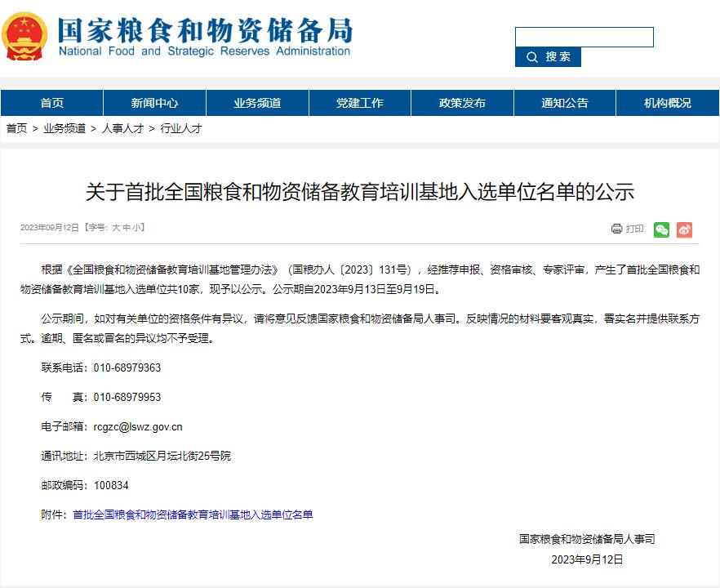Click address 北京市西城区月坛北街25号院

(162, 457)
